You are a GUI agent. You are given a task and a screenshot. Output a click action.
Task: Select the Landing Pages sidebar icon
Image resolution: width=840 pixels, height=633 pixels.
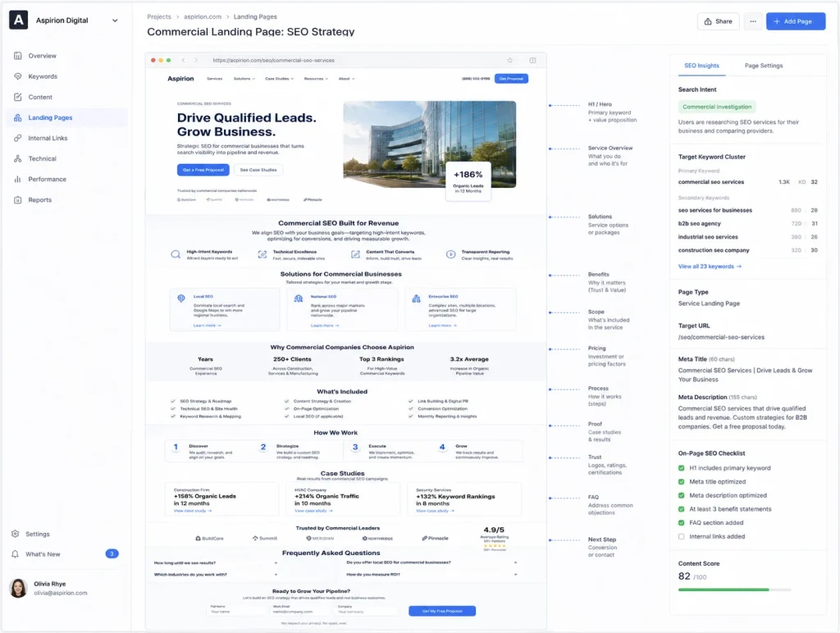(18, 118)
